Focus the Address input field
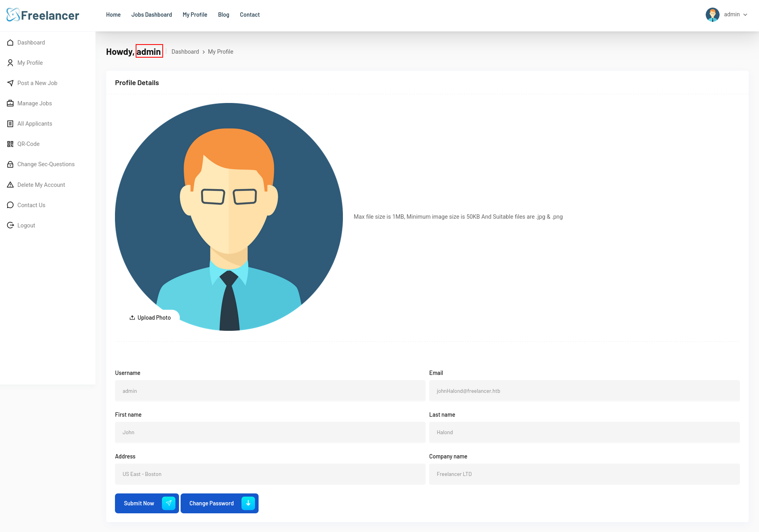Image resolution: width=759 pixels, height=532 pixels. pos(270,474)
